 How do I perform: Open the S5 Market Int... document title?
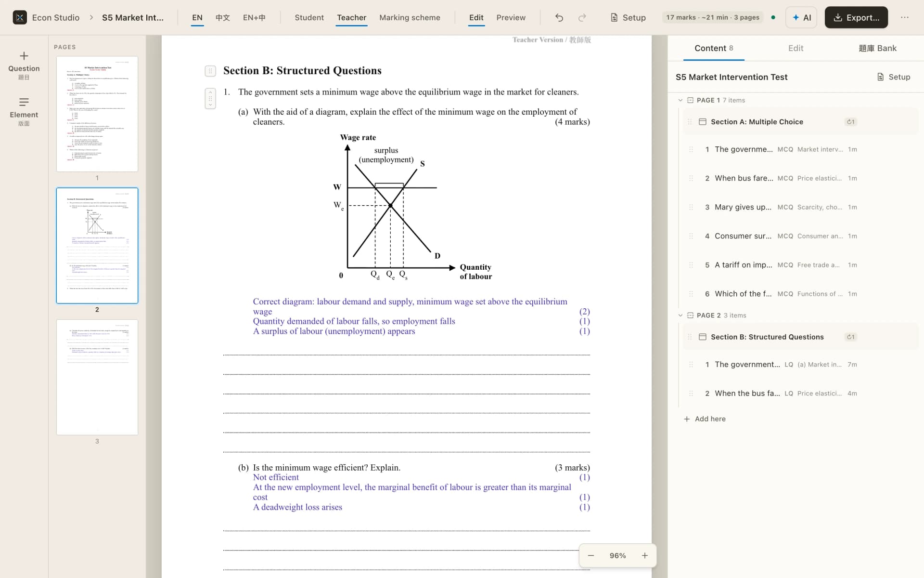(133, 17)
